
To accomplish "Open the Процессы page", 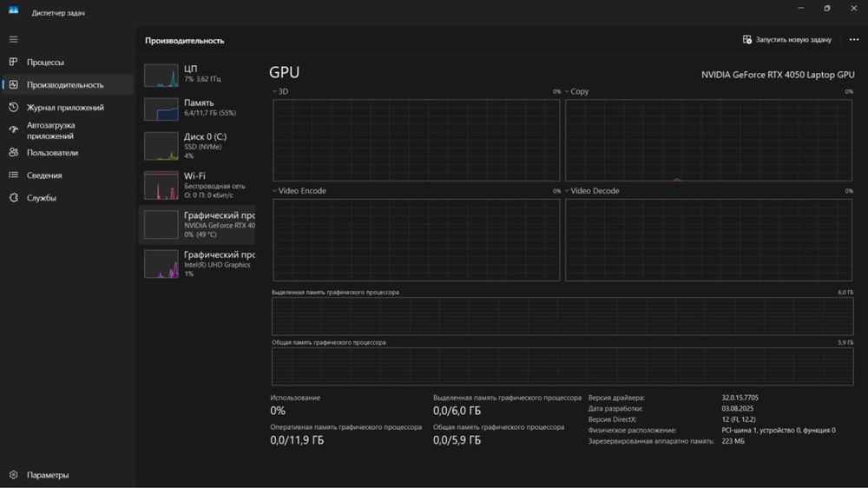I will (x=67, y=62).
